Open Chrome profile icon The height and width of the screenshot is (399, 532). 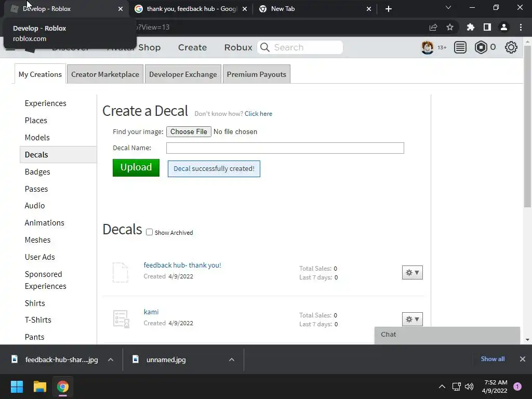click(504, 27)
